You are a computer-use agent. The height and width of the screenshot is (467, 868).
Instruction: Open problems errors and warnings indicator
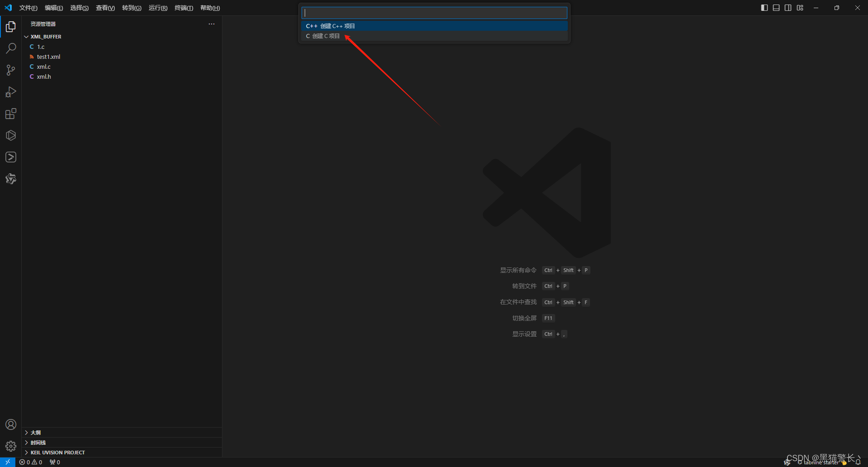click(31, 462)
